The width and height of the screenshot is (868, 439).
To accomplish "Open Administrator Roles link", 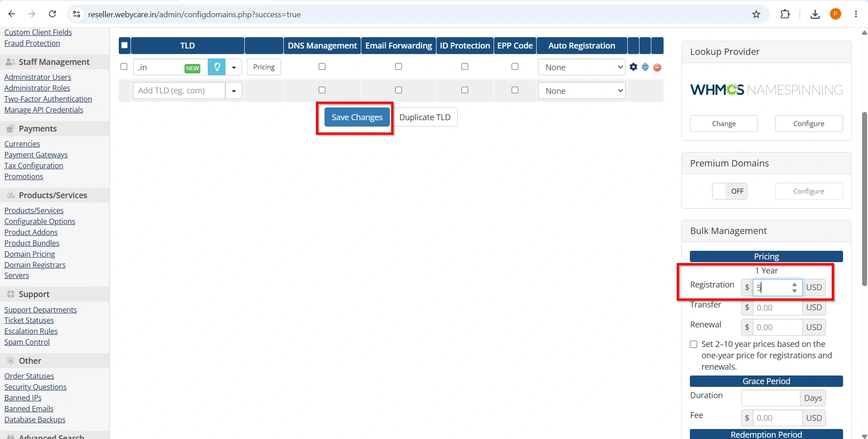I will pyautogui.click(x=37, y=88).
